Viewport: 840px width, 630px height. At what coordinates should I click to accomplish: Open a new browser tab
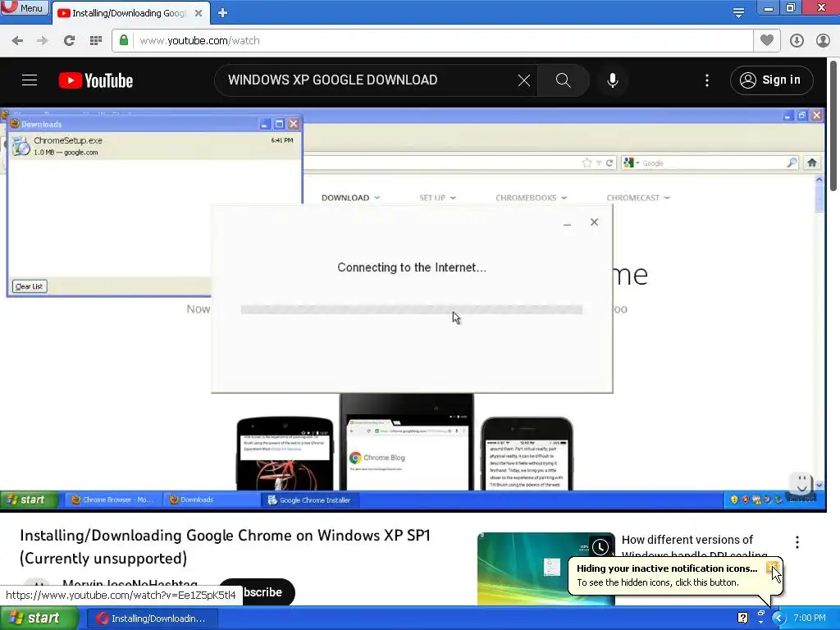[223, 13]
